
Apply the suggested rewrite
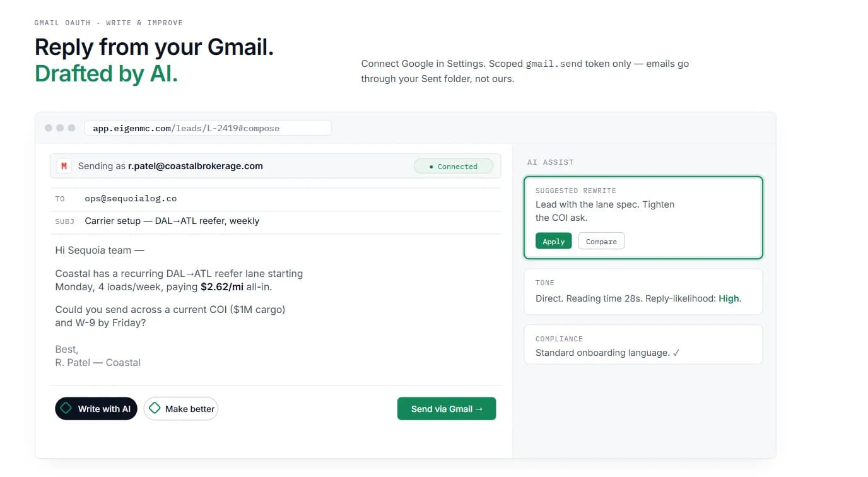click(553, 241)
